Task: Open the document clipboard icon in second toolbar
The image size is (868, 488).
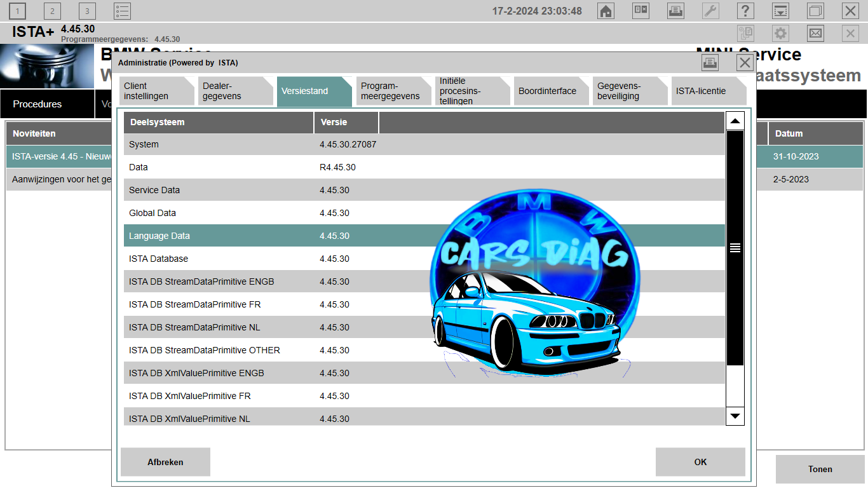Action: 745,34
